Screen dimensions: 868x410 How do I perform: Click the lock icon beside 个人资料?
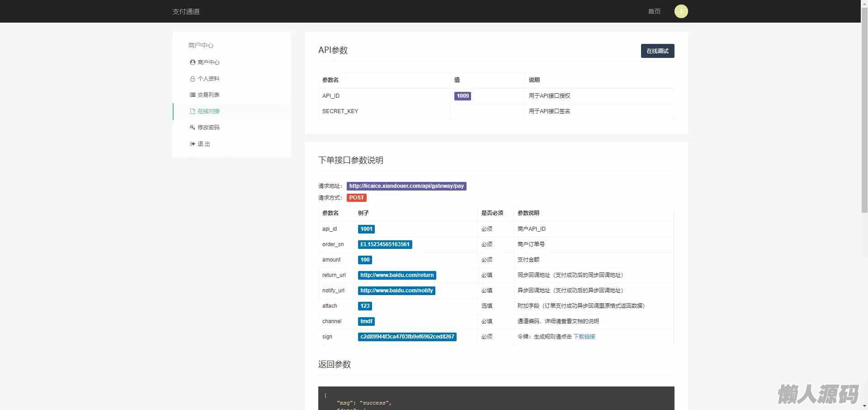193,79
